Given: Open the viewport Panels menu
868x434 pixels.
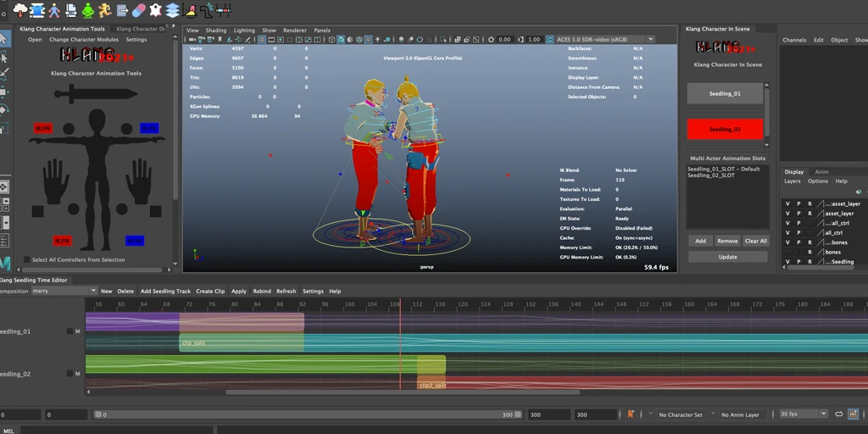Looking at the screenshot, I should (x=321, y=31).
